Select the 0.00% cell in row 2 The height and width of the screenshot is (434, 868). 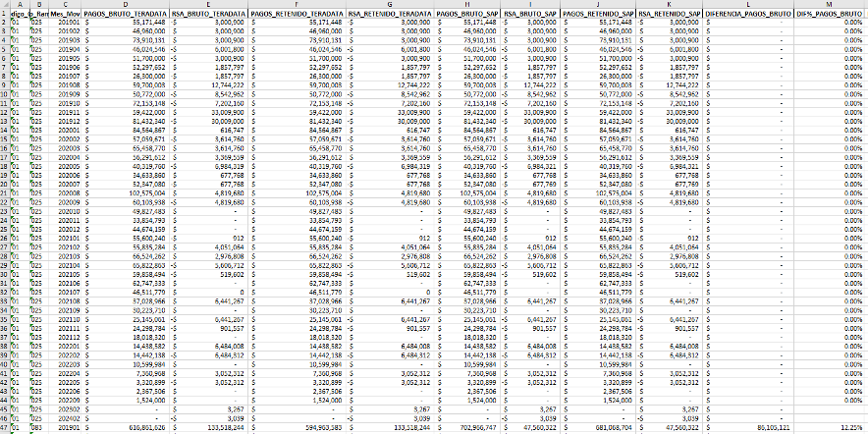tap(831, 22)
